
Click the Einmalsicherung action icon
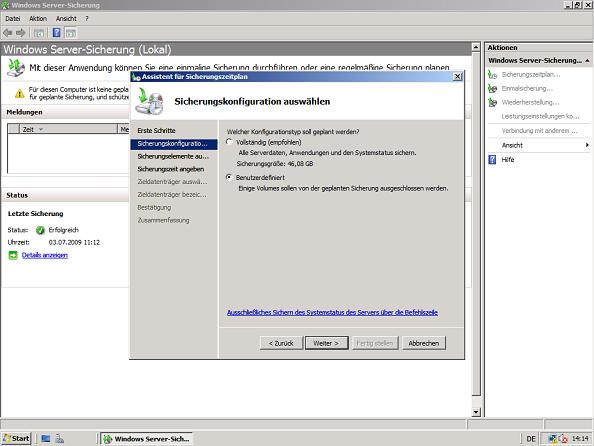(x=492, y=88)
